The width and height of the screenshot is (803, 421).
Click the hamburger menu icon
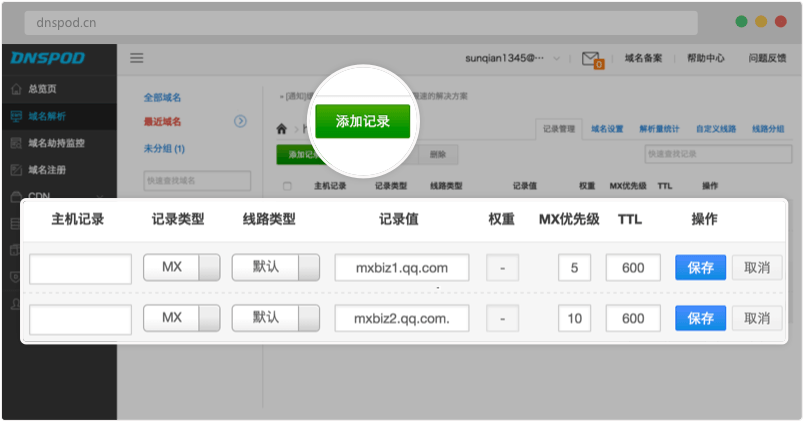pyautogui.click(x=137, y=58)
